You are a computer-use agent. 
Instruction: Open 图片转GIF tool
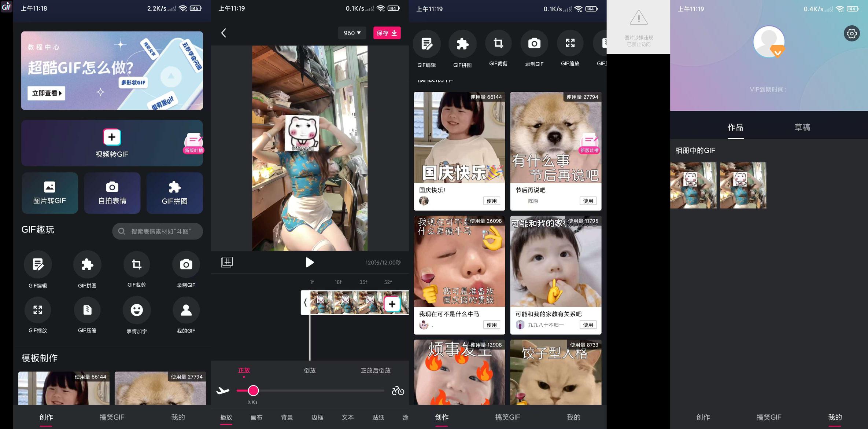[x=49, y=193]
